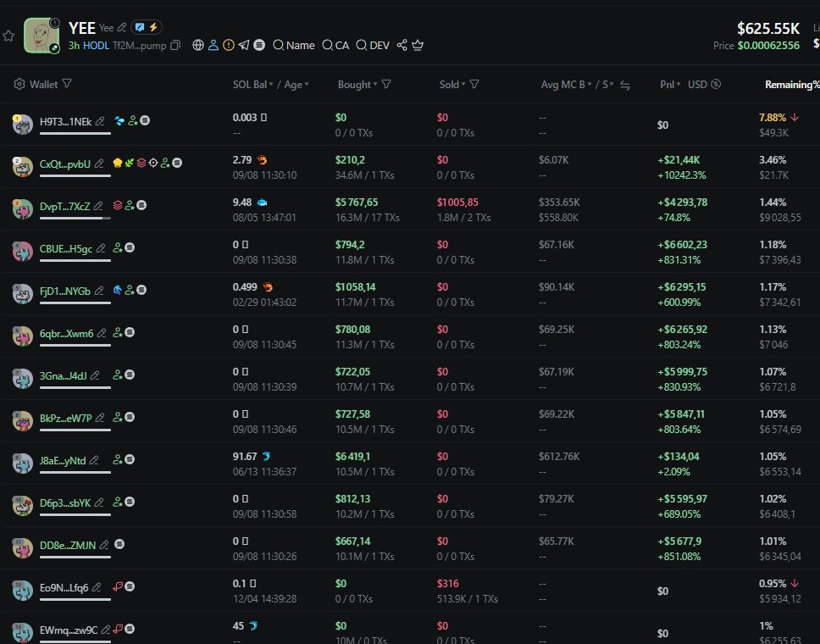Open Wallet column settings gear
The width and height of the screenshot is (820, 644).
click(x=19, y=84)
